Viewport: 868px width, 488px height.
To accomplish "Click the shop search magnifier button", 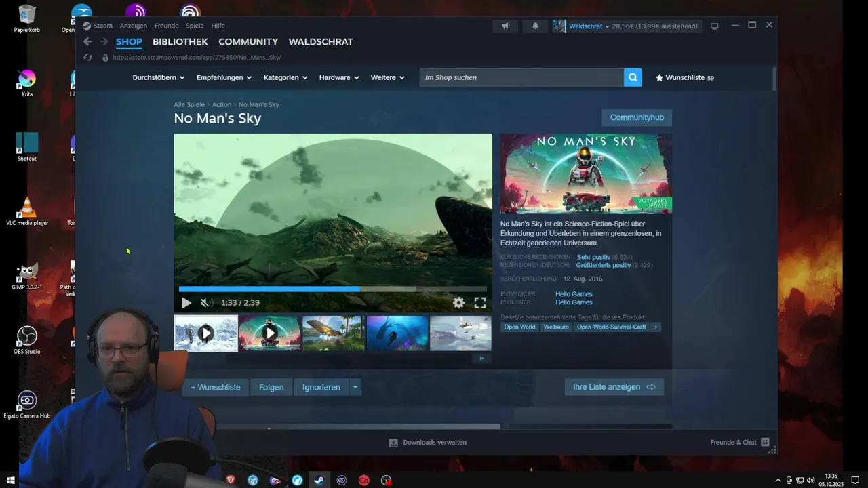I will click(x=633, y=77).
